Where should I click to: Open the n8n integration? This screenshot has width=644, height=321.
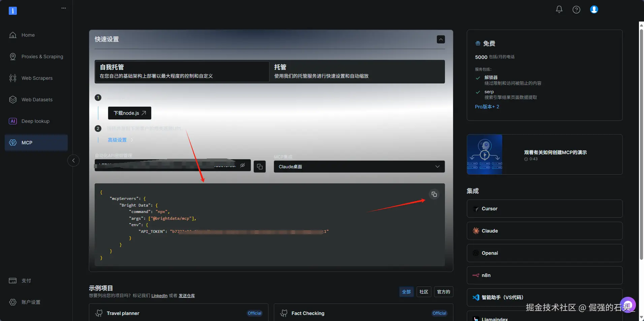pos(545,275)
